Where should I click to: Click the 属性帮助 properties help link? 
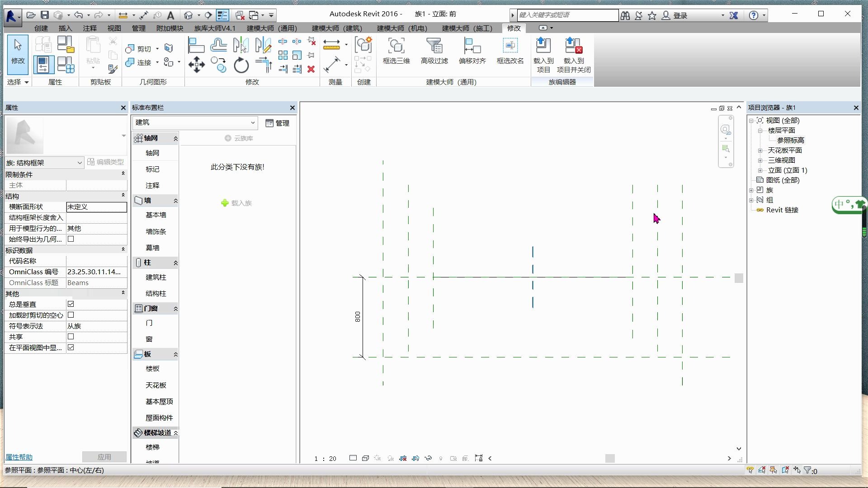click(19, 457)
